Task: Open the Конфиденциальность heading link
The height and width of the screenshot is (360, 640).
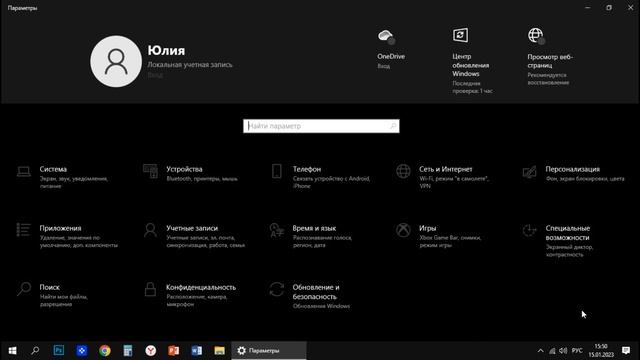Action: (201, 287)
